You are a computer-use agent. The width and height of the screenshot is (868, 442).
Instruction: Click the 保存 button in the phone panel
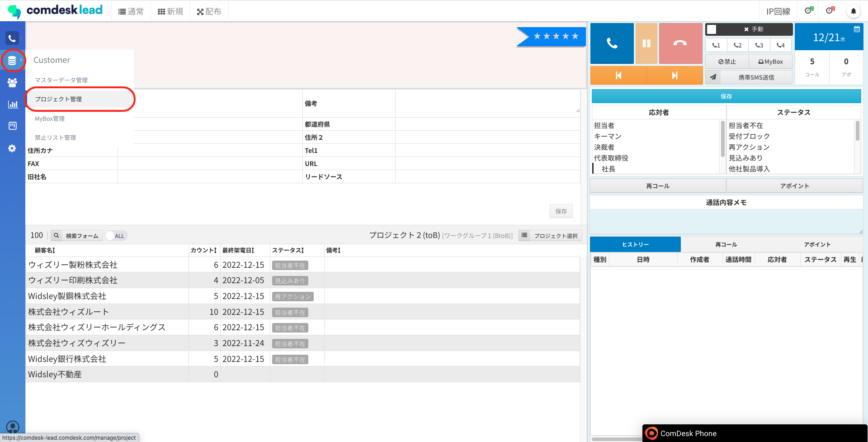726,96
